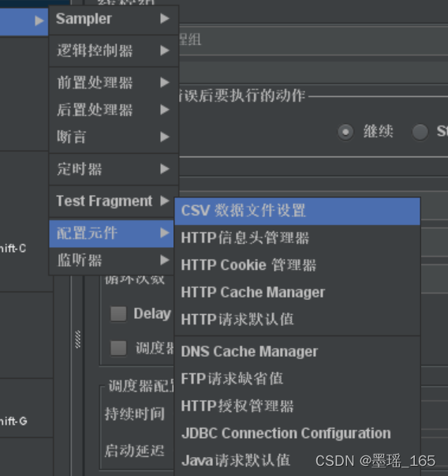This screenshot has width=448, height=476.
Task: Expand 逻辑控制器 submenu arrow
Action: [x=165, y=51]
